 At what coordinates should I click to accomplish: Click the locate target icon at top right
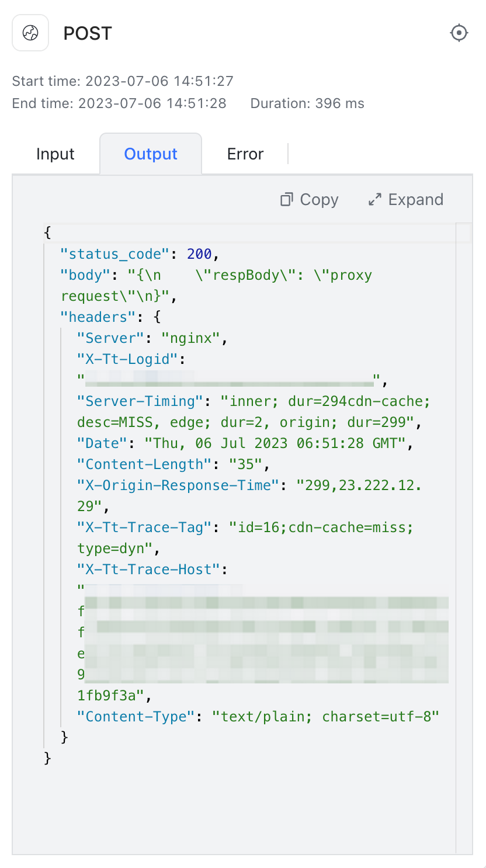(459, 33)
